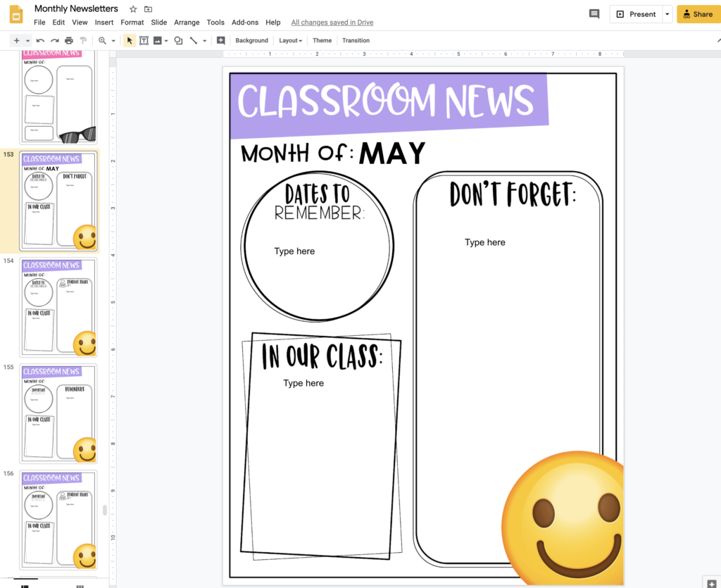The height and width of the screenshot is (588, 721).
Task: Start the slideshow with Present
Action: pyautogui.click(x=637, y=14)
